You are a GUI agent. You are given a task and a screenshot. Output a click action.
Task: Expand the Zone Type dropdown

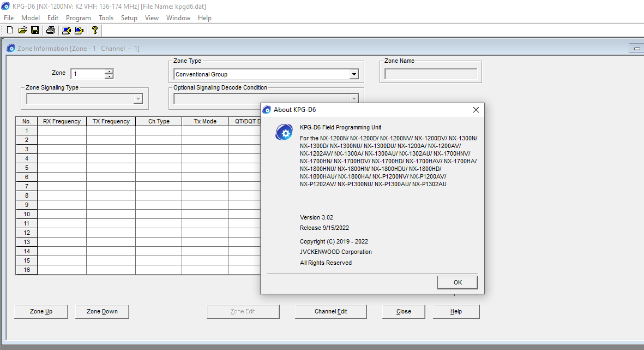click(353, 74)
